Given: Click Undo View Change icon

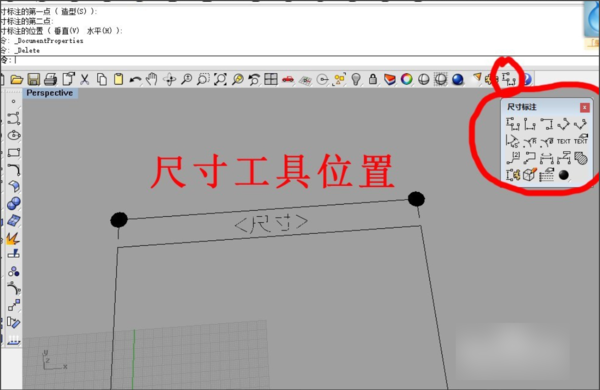Looking at the screenshot, I should pyautogui.click(x=254, y=80).
